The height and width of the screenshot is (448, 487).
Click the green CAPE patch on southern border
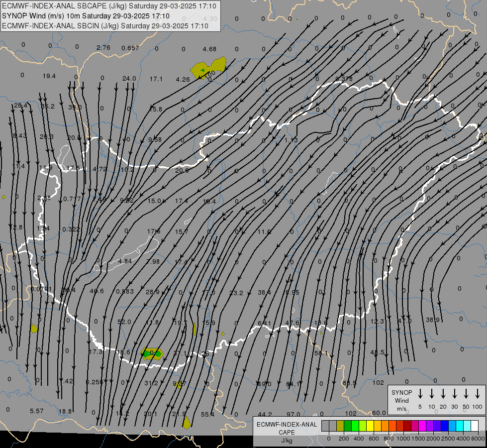(x=152, y=354)
